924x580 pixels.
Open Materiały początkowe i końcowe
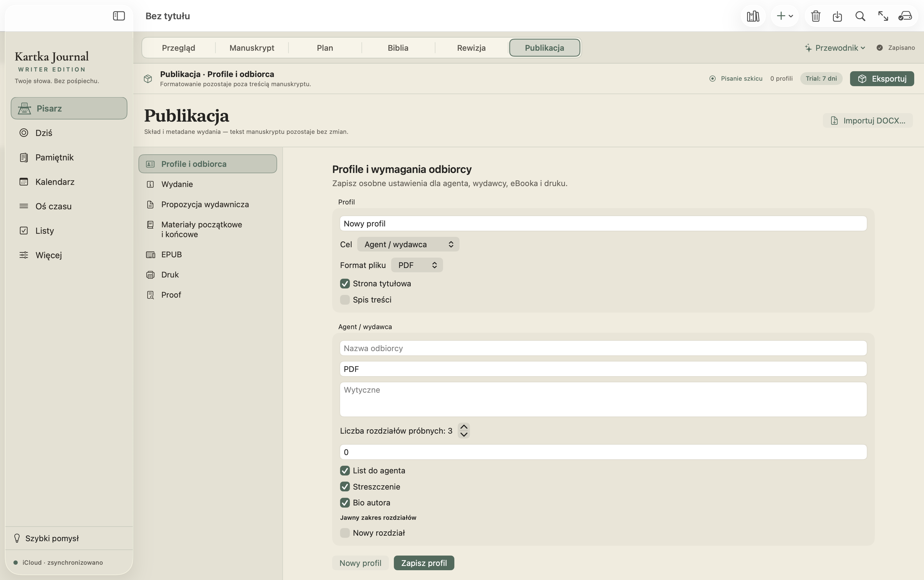coord(207,229)
